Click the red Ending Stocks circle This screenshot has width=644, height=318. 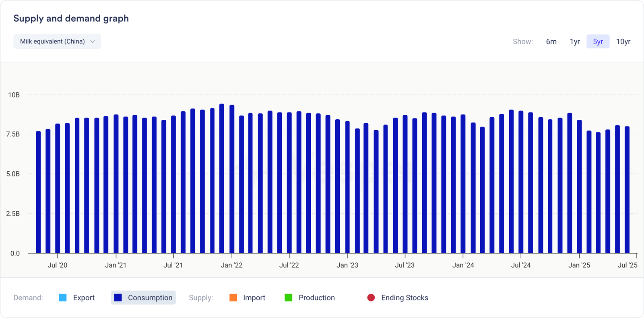371,297
